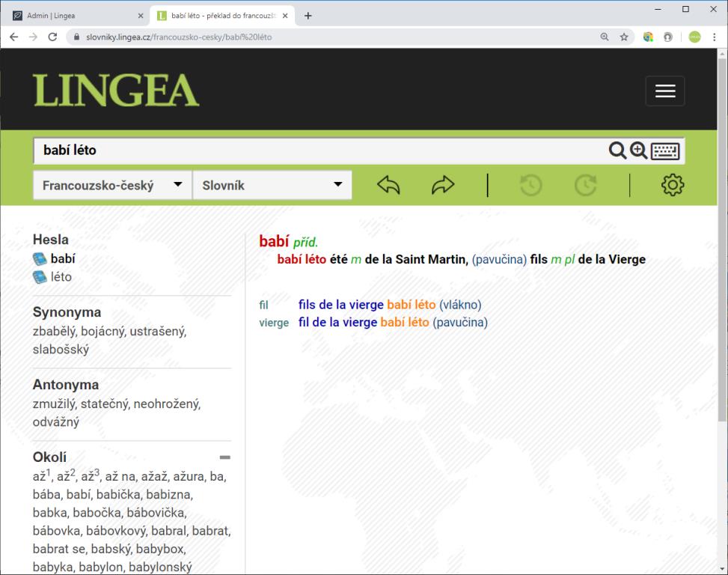Click antonym 'odvážný'
Viewport: 728px width, 575px height.
(x=55, y=422)
